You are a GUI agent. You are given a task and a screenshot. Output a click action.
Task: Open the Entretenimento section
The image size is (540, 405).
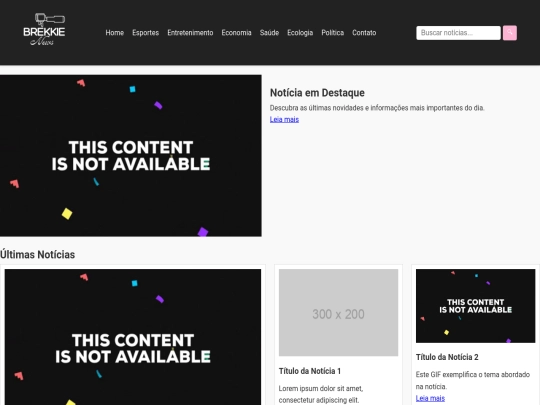click(190, 33)
